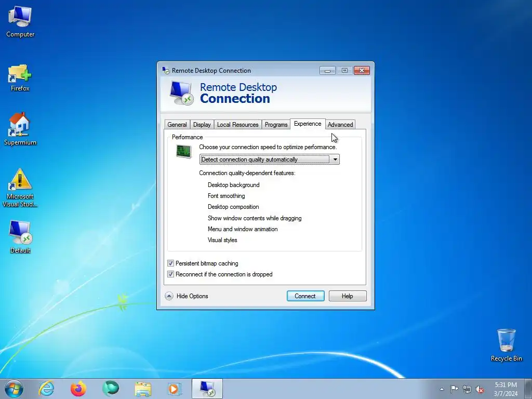532x399 pixels.
Task: Click the Help button
Action: pyautogui.click(x=348, y=296)
